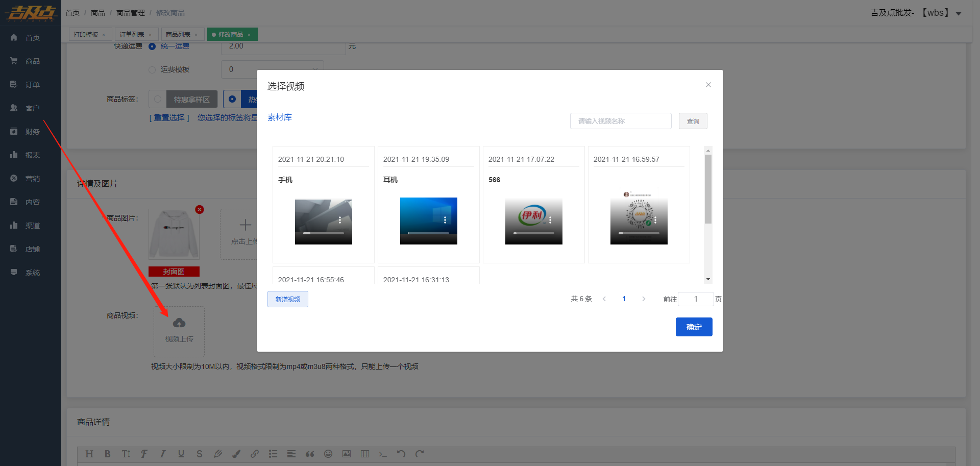The width and height of the screenshot is (980, 466).
Task: Insert quote block in editor toolbar
Action: click(310, 454)
